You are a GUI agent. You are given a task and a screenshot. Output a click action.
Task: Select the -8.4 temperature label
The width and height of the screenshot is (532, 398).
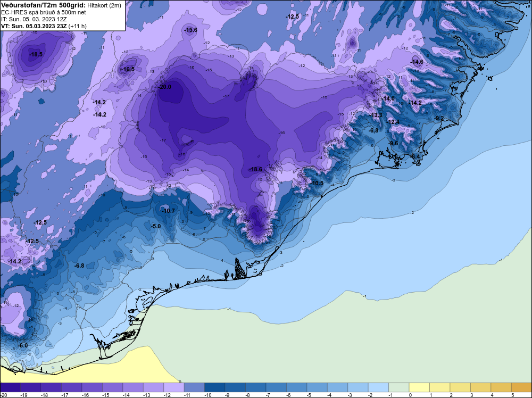(415, 156)
